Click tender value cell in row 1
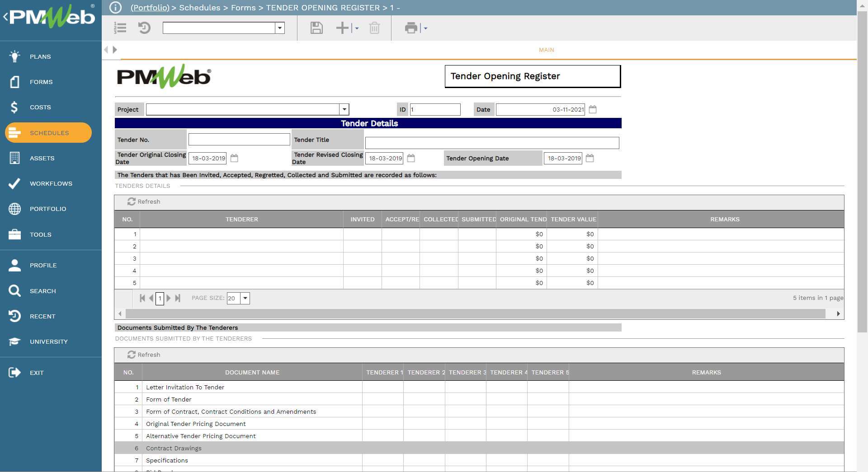Screen dimensions: 868x472 572,234
